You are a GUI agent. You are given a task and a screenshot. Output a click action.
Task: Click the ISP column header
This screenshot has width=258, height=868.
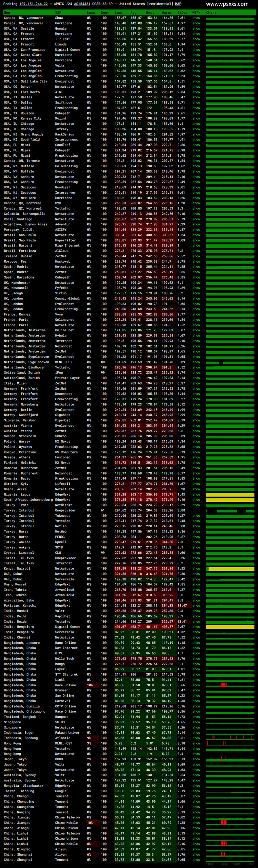click(x=58, y=13)
